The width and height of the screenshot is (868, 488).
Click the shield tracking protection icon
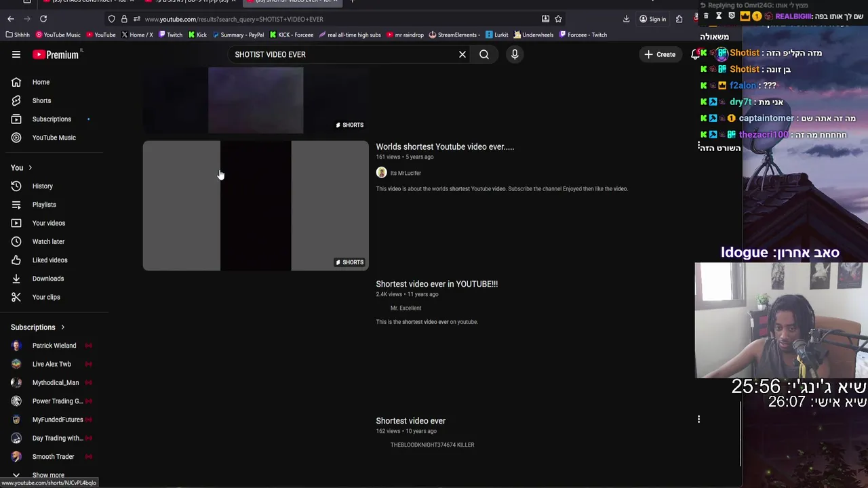click(x=112, y=19)
